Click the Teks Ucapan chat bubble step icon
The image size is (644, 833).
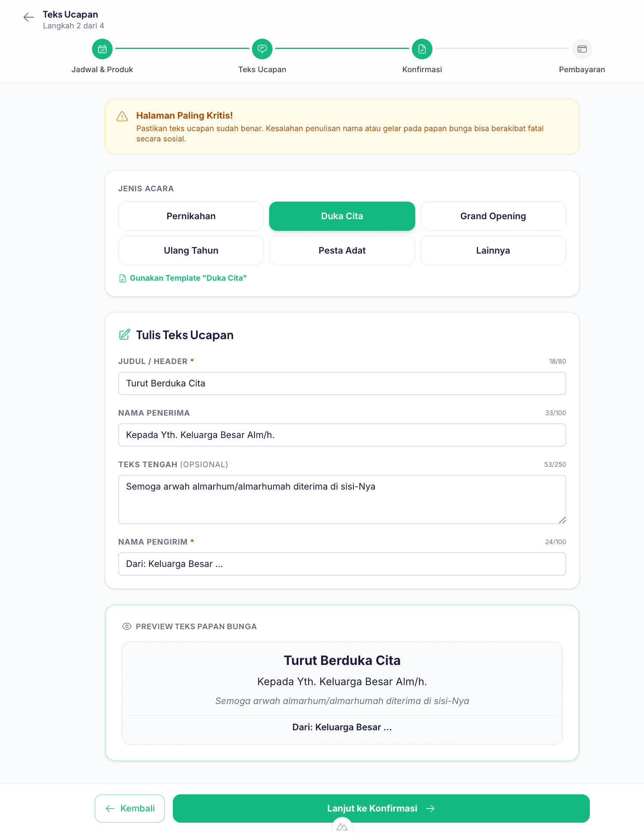[262, 49]
